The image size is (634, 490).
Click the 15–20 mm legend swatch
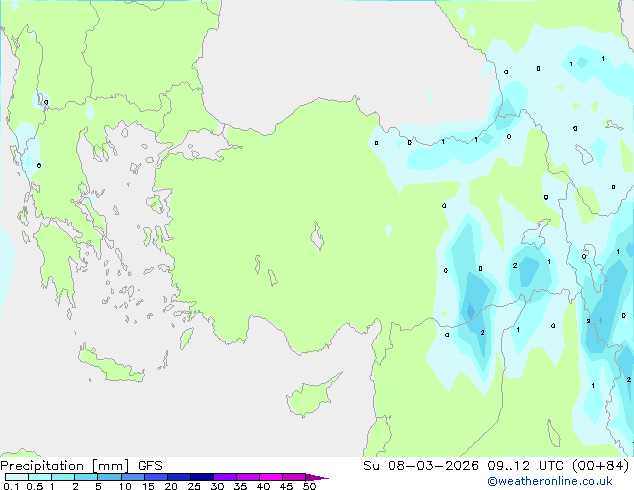[x=155, y=477]
